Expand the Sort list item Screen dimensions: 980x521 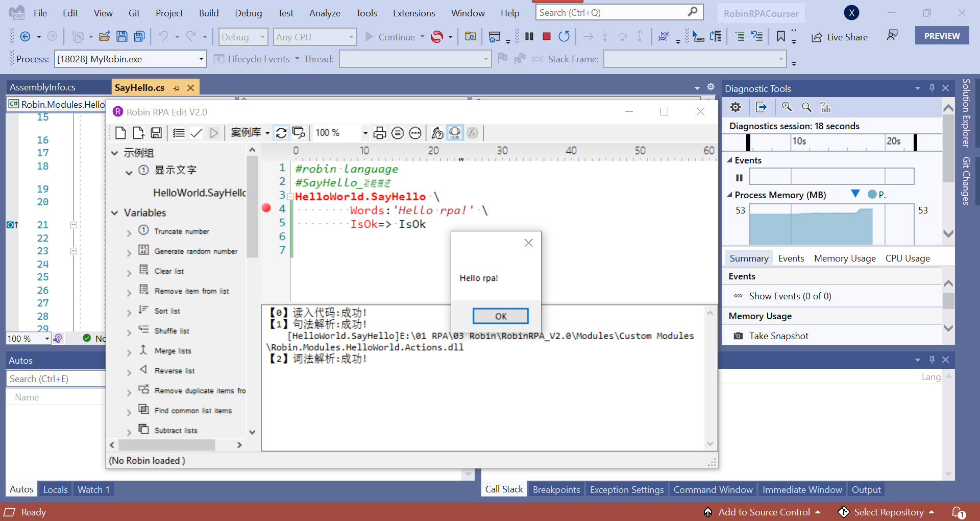coord(129,313)
